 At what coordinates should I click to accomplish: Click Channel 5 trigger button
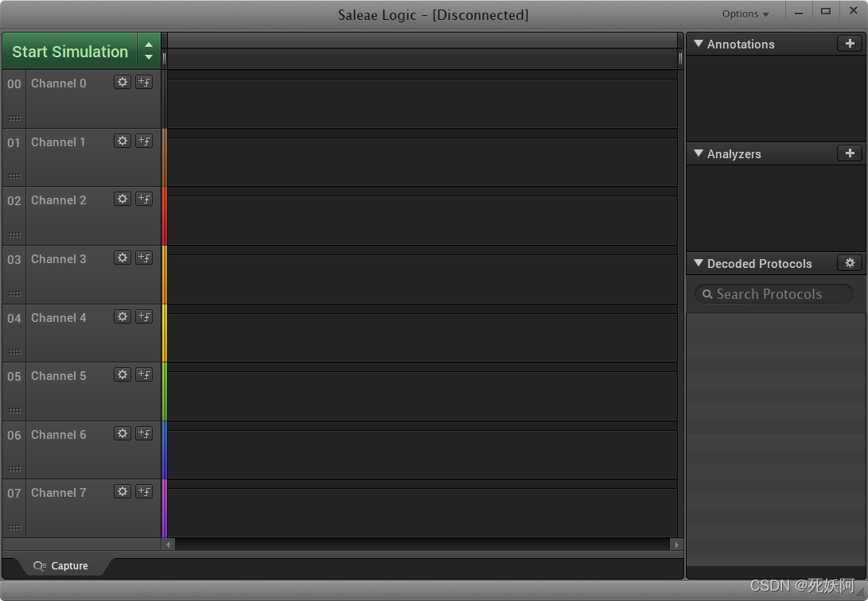[144, 374]
